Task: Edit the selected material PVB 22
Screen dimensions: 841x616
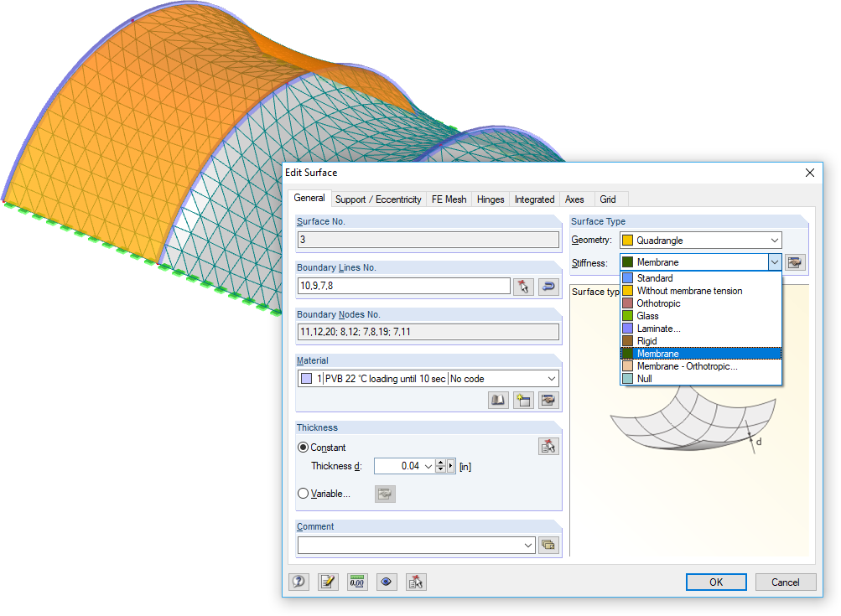Action: pyautogui.click(x=548, y=400)
